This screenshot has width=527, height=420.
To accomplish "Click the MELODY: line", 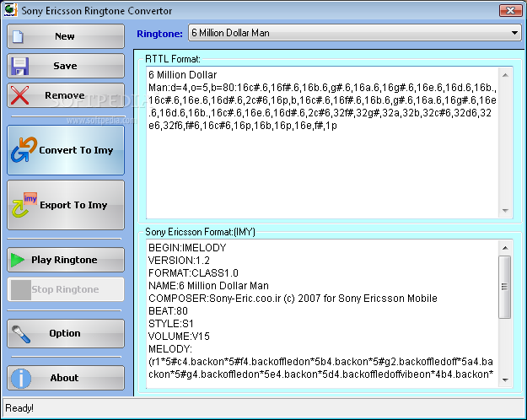I will pos(170,349).
